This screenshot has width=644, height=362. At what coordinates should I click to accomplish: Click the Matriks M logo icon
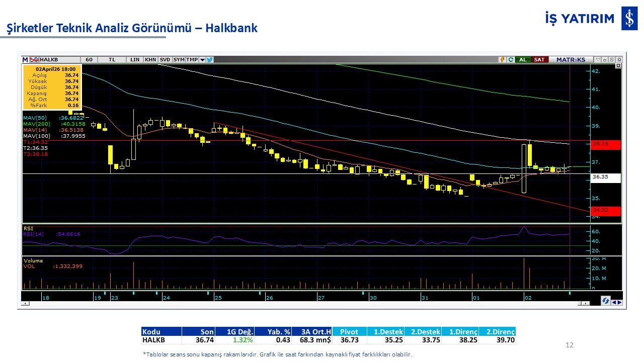25,59
